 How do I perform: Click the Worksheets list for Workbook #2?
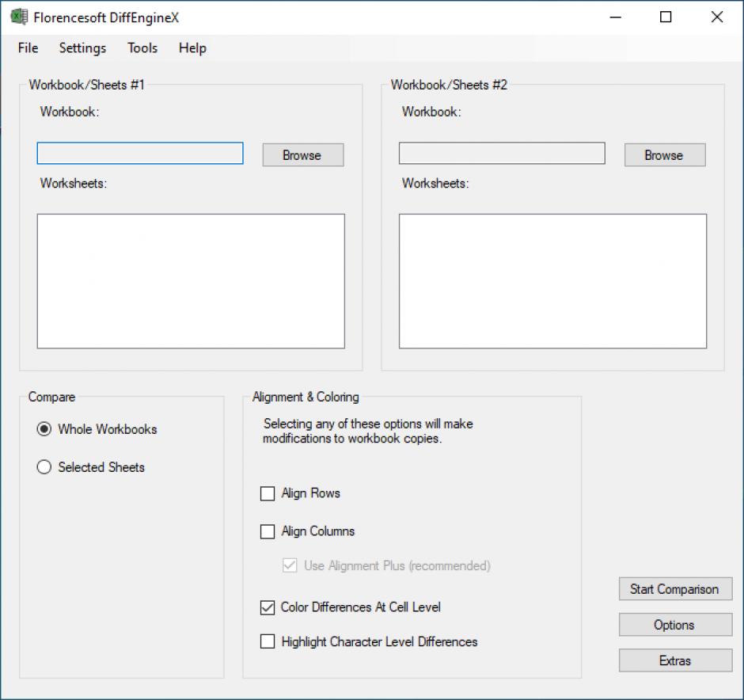click(552, 281)
